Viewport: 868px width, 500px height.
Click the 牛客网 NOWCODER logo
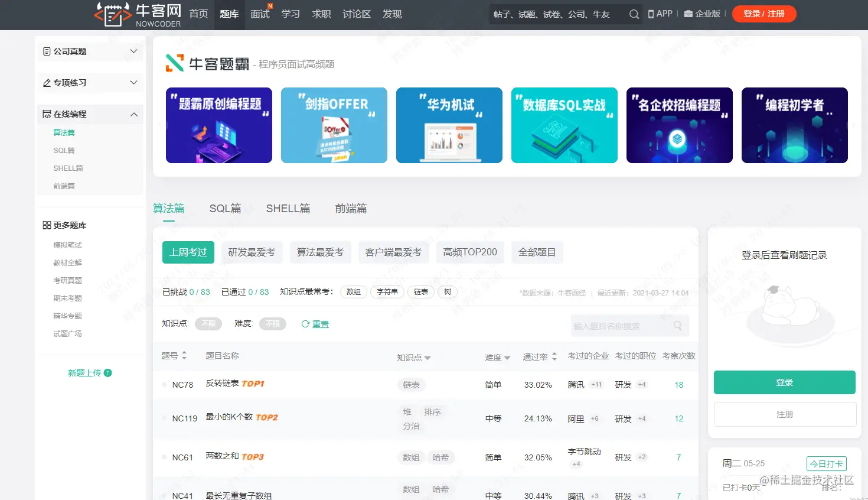pyautogui.click(x=138, y=15)
